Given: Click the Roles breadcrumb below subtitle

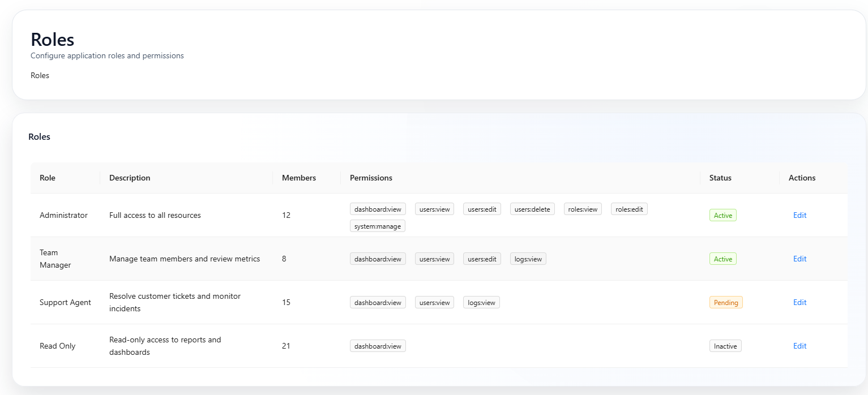Looking at the screenshot, I should 40,75.
